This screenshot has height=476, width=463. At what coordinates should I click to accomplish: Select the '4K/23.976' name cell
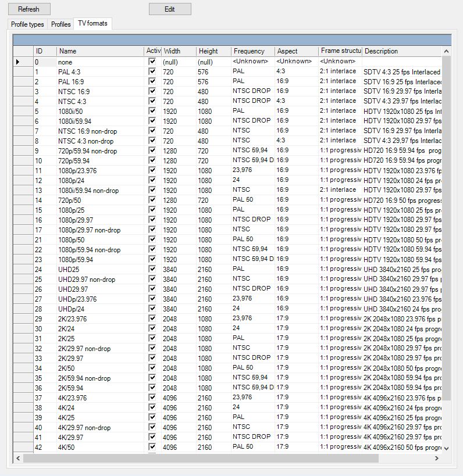point(100,398)
